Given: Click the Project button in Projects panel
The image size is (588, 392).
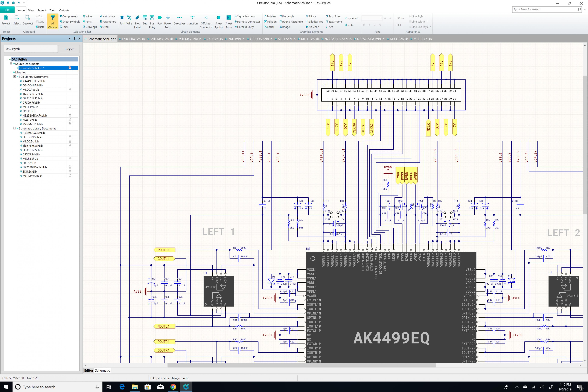Looking at the screenshot, I should coord(69,49).
